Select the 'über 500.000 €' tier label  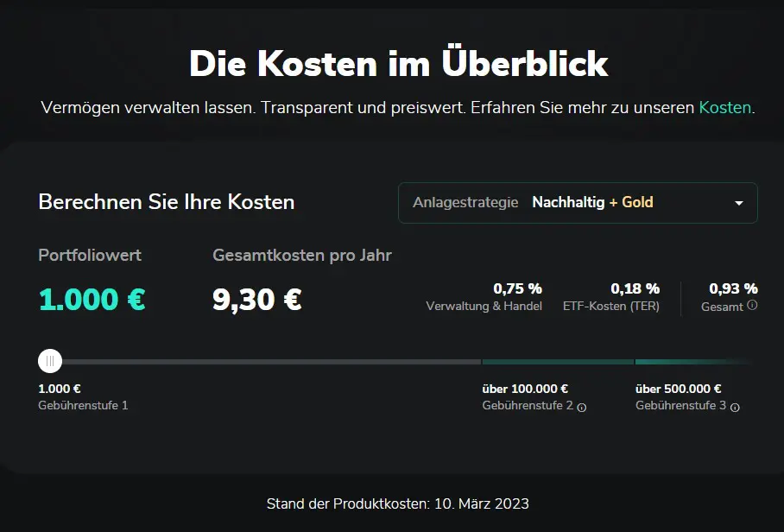[x=679, y=389]
